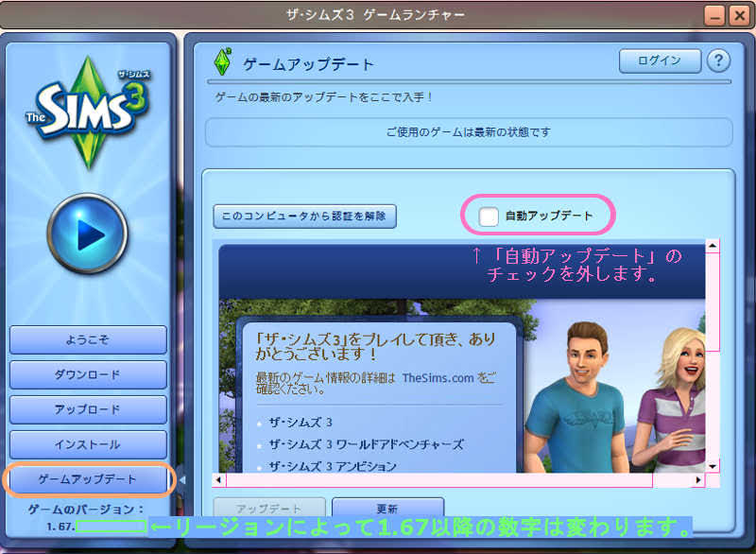Click the Sims 3 logo in sidebar

click(88, 112)
